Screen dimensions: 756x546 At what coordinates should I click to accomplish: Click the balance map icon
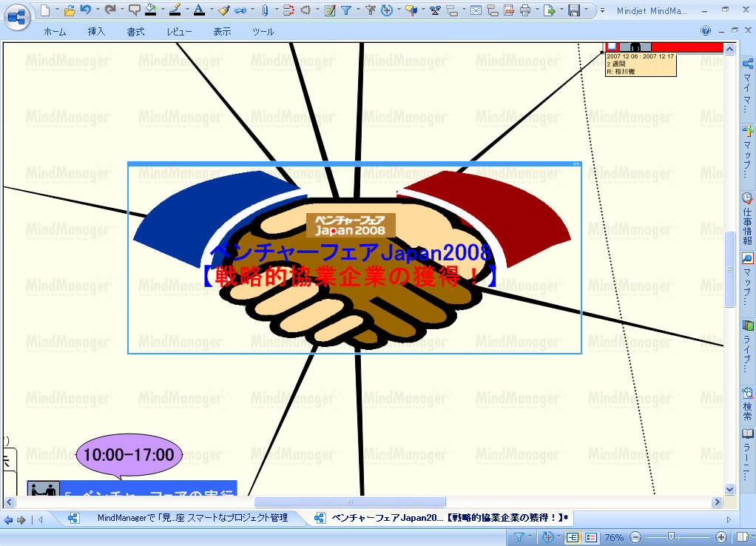[x=436, y=10]
